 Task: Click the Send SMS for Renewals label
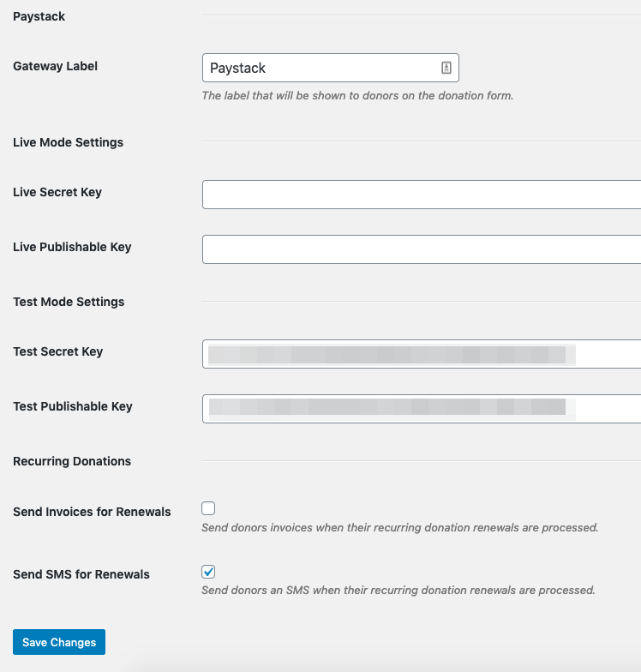tap(81, 574)
